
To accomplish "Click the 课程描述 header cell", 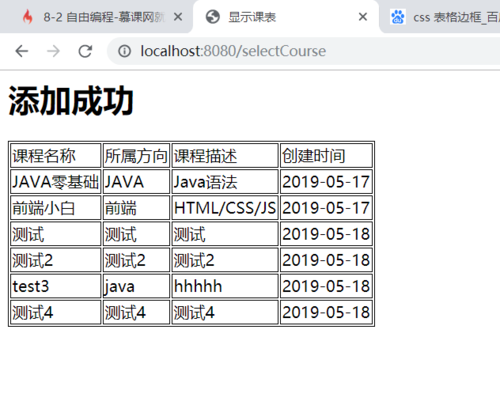I will click(225, 155).
